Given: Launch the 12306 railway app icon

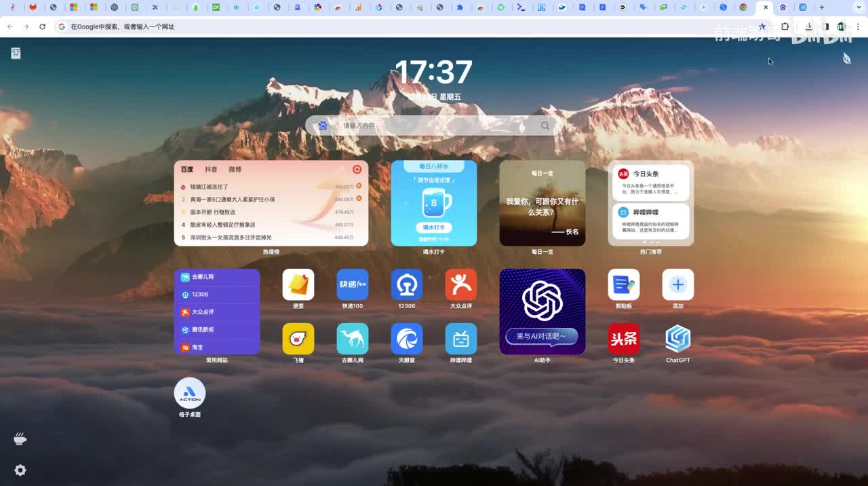Looking at the screenshot, I should point(407,285).
